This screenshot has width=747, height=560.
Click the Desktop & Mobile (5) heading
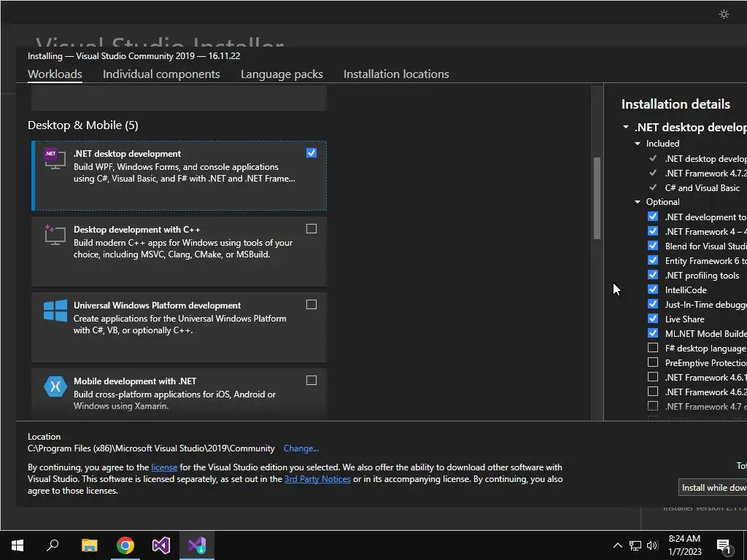(x=83, y=125)
